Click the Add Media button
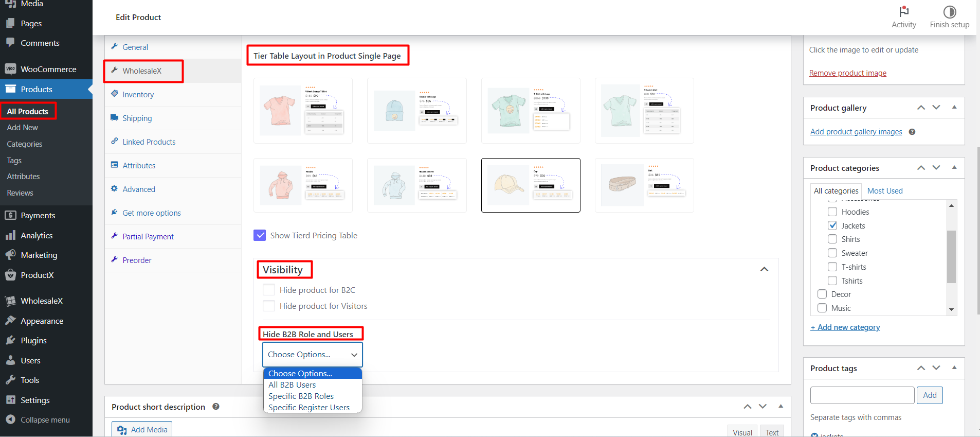This screenshot has width=980, height=437. click(142, 429)
